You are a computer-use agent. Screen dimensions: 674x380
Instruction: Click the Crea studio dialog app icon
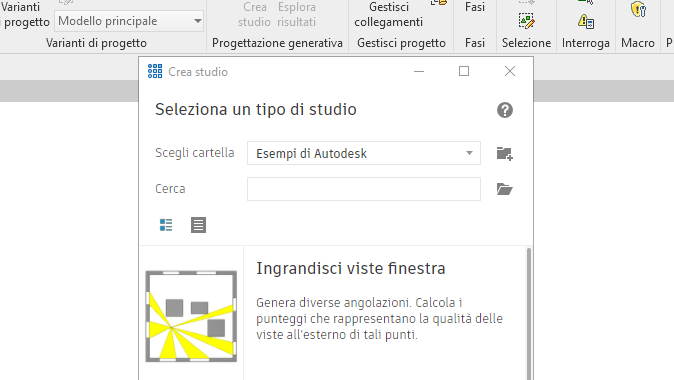click(x=155, y=71)
